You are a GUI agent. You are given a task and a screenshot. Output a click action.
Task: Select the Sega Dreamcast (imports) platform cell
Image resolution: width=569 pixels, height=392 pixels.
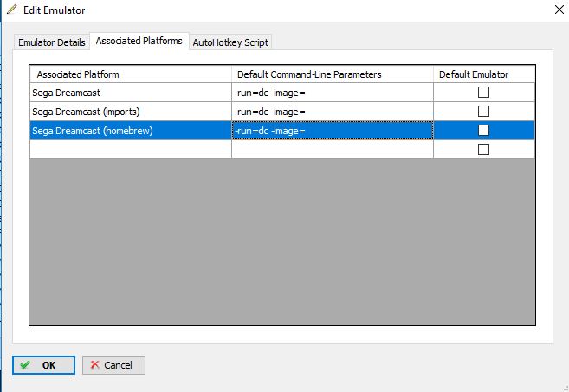(131, 112)
